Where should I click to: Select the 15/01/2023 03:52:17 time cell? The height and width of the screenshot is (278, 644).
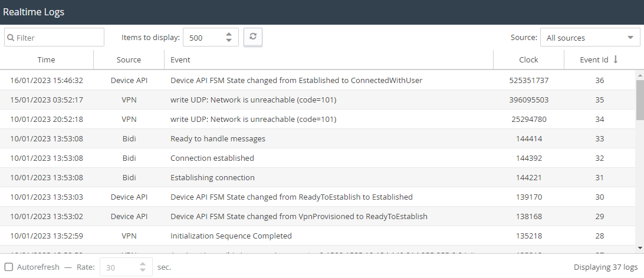(47, 100)
